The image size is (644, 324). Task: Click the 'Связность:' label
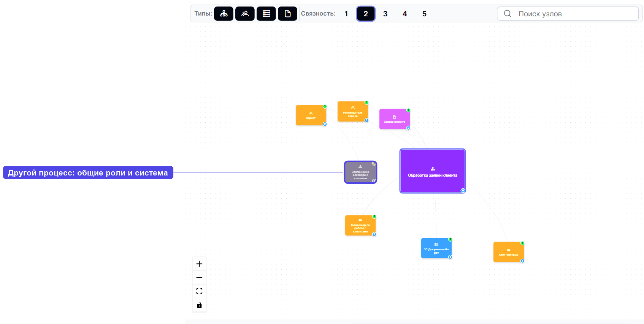click(318, 14)
